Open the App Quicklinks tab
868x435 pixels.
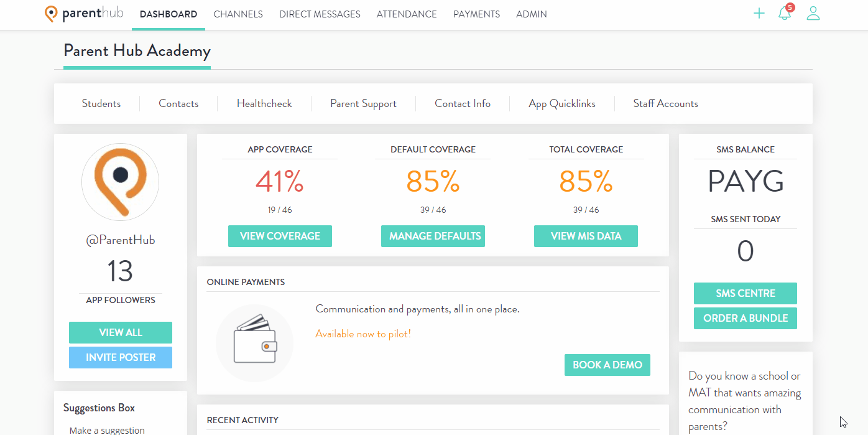coord(562,104)
